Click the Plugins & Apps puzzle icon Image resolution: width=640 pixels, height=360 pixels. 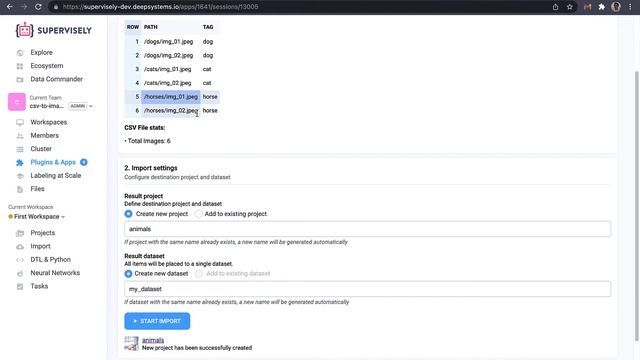20,162
